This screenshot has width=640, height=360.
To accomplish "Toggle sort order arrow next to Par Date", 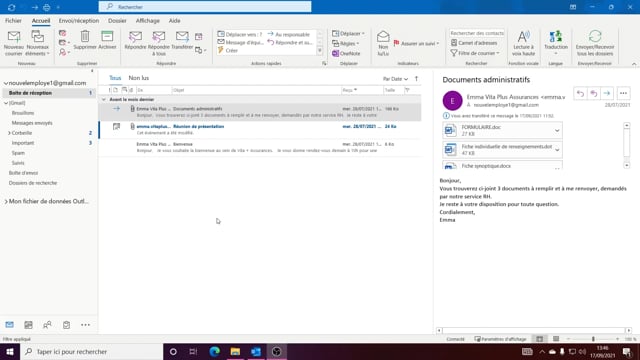I will [x=416, y=78].
